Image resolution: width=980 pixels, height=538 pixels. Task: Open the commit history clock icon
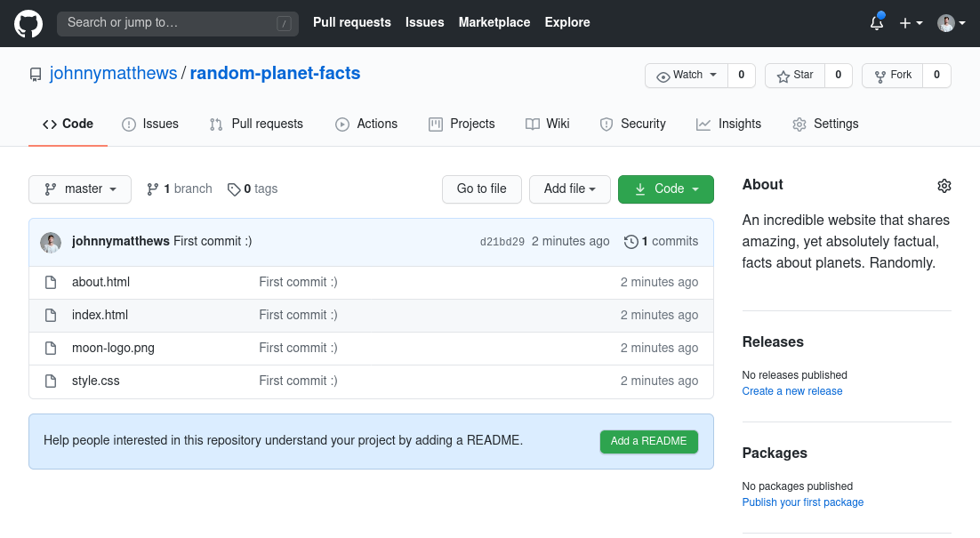click(631, 241)
